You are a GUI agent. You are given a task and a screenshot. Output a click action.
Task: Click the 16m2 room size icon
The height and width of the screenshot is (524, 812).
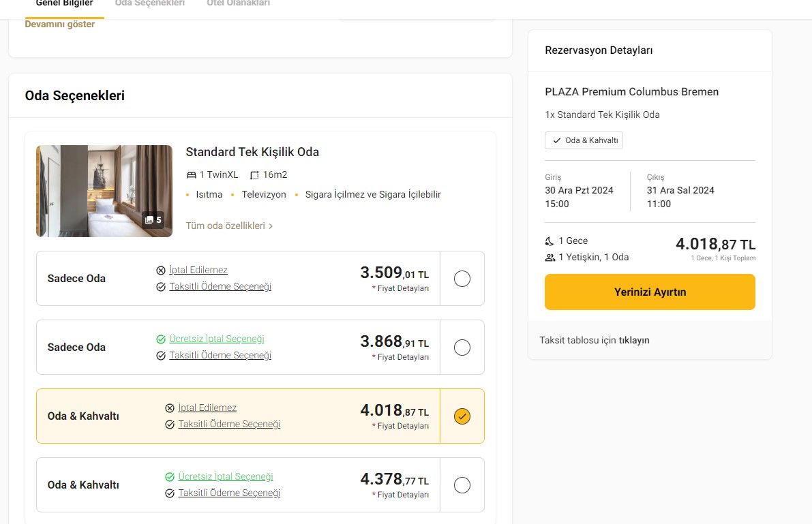tap(255, 175)
